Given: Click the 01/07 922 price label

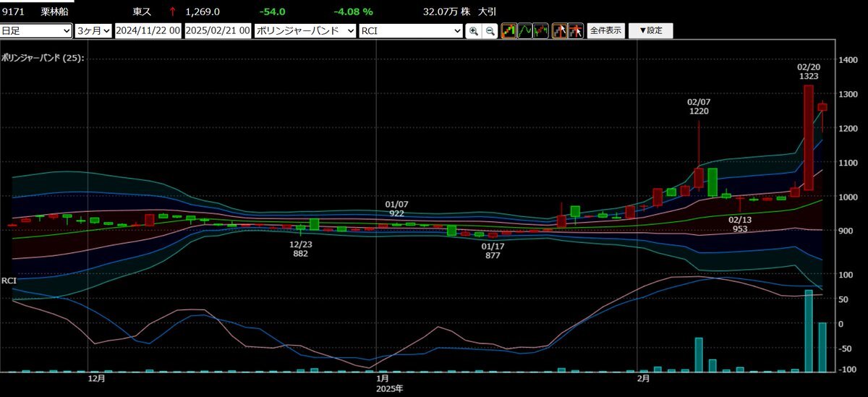Looking at the screenshot, I should tap(396, 209).
